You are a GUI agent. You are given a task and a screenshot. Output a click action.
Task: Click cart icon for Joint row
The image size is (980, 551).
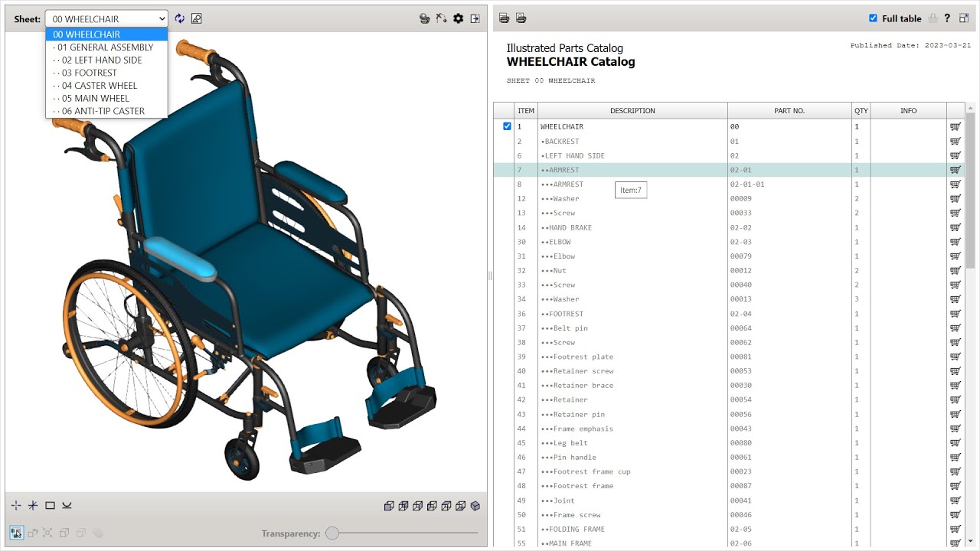tap(955, 500)
